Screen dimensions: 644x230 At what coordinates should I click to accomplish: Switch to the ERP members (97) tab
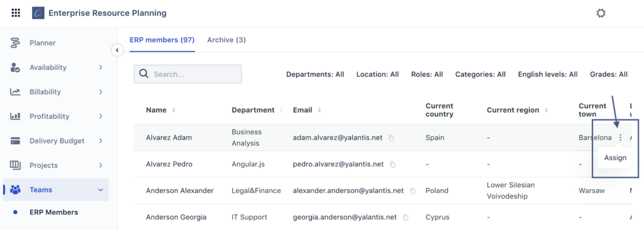pos(162,40)
